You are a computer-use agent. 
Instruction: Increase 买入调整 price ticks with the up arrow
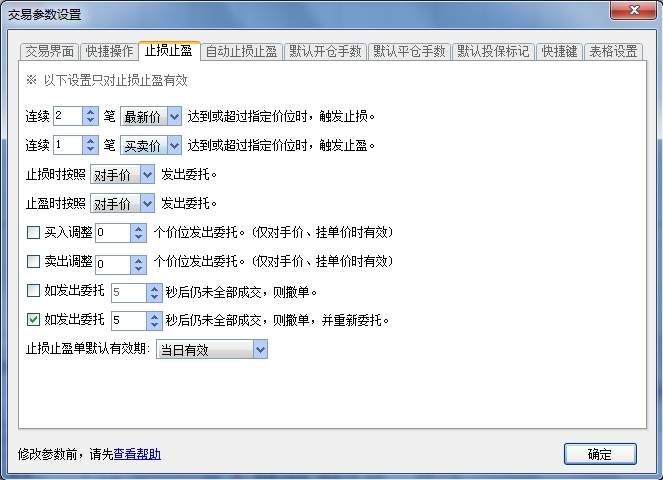138,228
